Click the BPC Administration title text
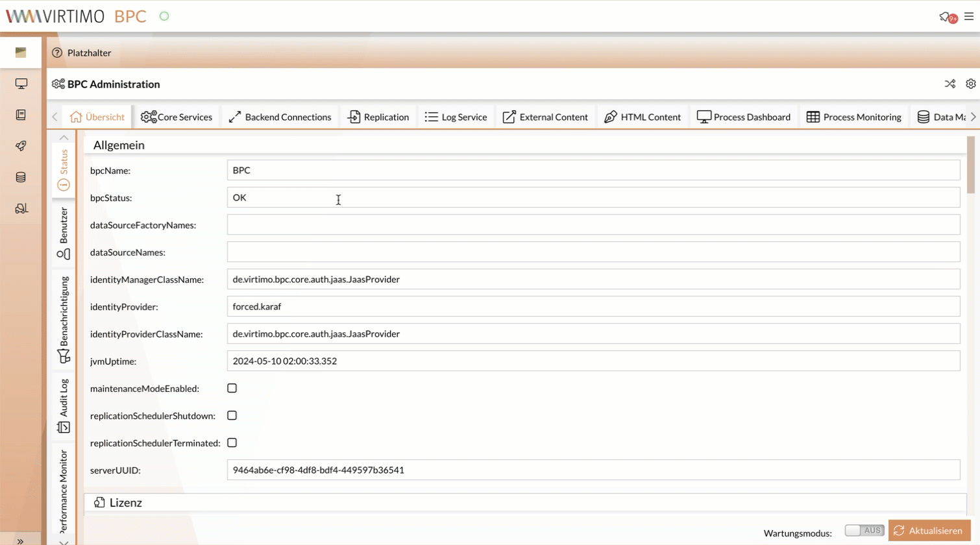This screenshot has width=980, height=545. coord(114,84)
